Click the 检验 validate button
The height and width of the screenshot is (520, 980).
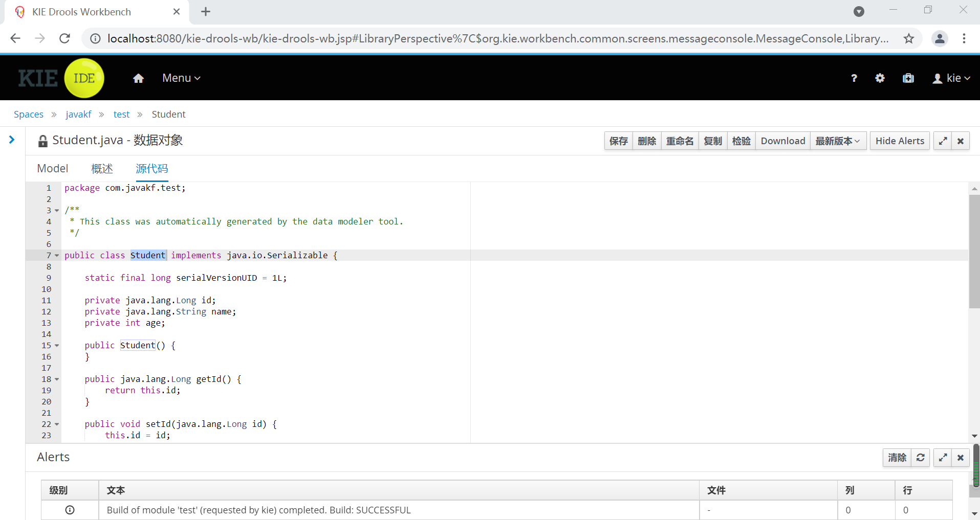point(742,141)
